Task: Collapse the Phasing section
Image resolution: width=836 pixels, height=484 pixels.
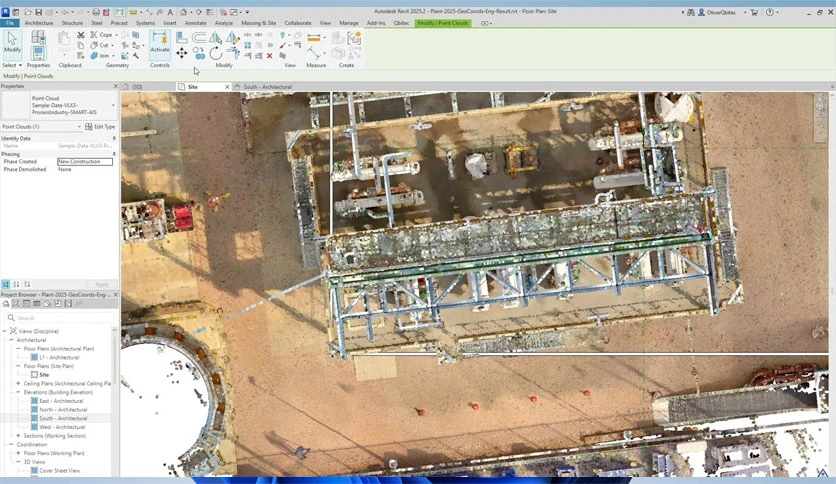Action: coord(114,154)
